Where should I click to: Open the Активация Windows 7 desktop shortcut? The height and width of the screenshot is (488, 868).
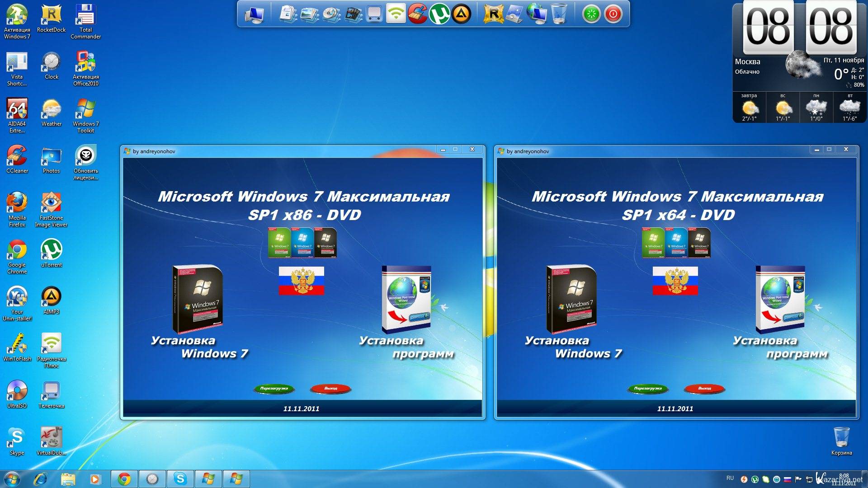click(x=17, y=22)
